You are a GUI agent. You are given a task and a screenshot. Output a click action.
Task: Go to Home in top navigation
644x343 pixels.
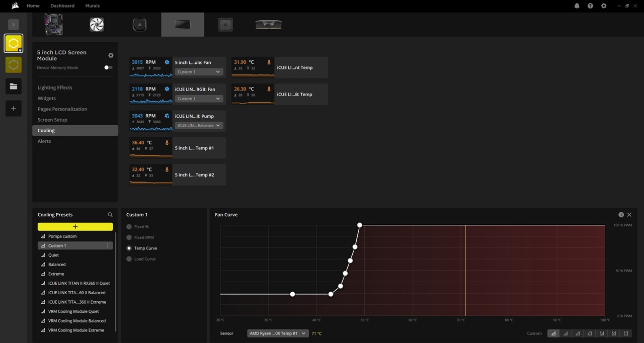[x=33, y=6]
